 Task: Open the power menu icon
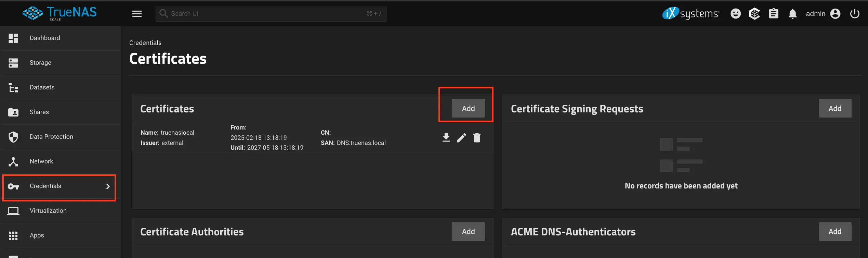tap(855, 14)
